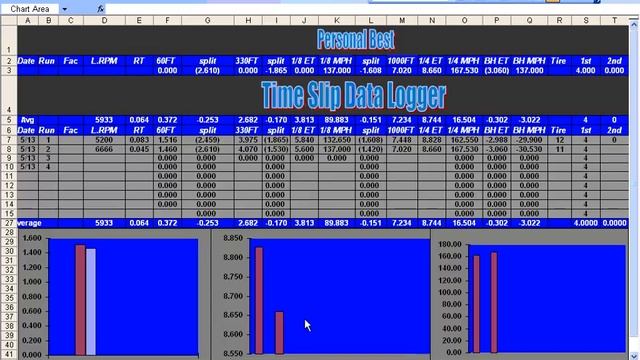Click the vertical scrollbar down arrow
The image size is (640, 360).
point(634,356)
